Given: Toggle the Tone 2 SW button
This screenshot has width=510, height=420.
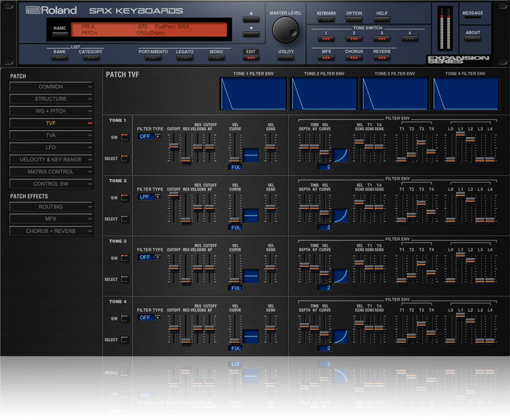Looking at the screenshot, I should pyautogui.click(x=124, y=198).
